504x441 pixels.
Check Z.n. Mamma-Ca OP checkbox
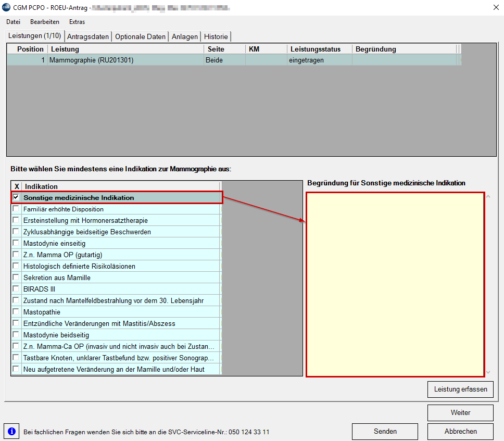[x=16, y=346]
